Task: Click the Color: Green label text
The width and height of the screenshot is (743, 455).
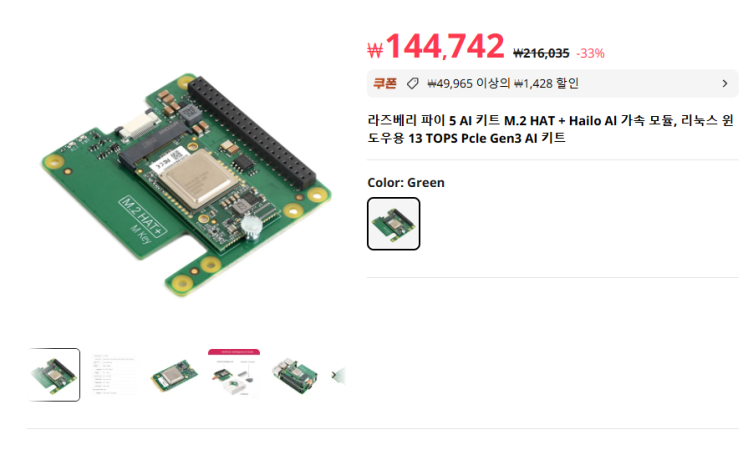Action: point(406,182)
